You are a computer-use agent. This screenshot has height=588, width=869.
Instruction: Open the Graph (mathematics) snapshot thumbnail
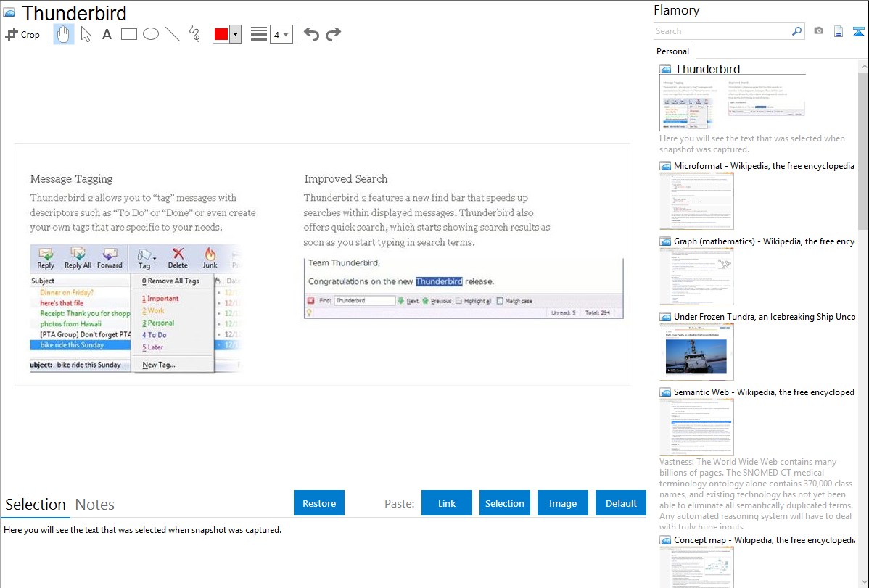point(696,276)
